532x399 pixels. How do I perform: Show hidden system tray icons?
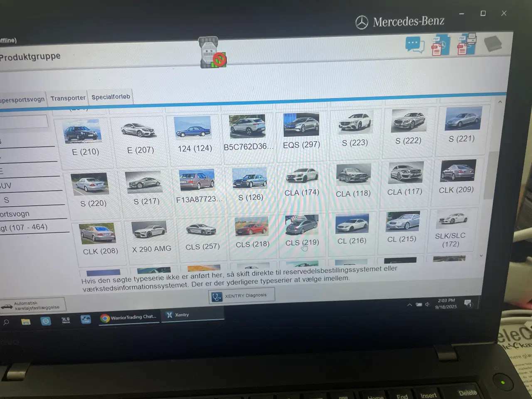(x=410, y=305)
